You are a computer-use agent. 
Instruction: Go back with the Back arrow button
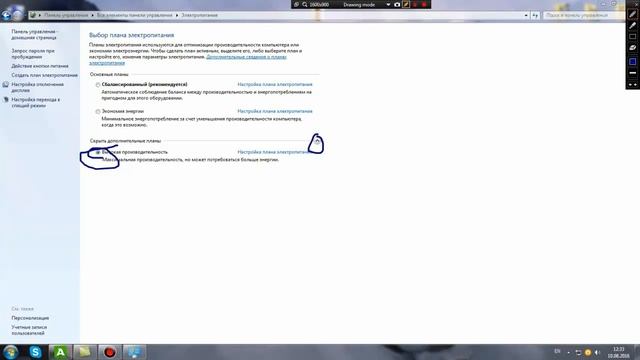[6, 15]
